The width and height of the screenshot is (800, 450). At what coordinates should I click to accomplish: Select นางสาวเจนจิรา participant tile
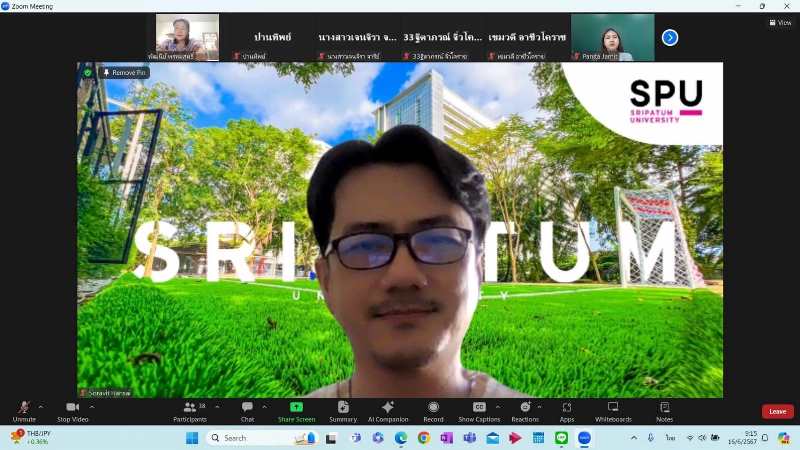click(x=357, y=38)
